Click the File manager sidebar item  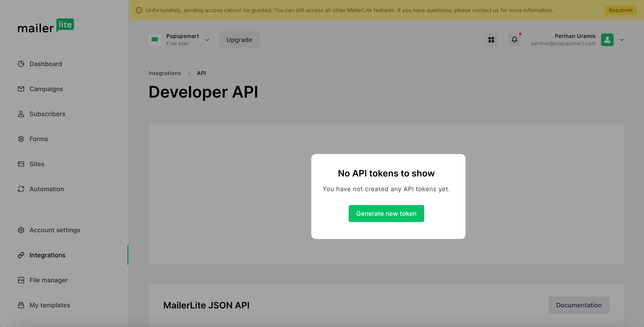[49, 279]
